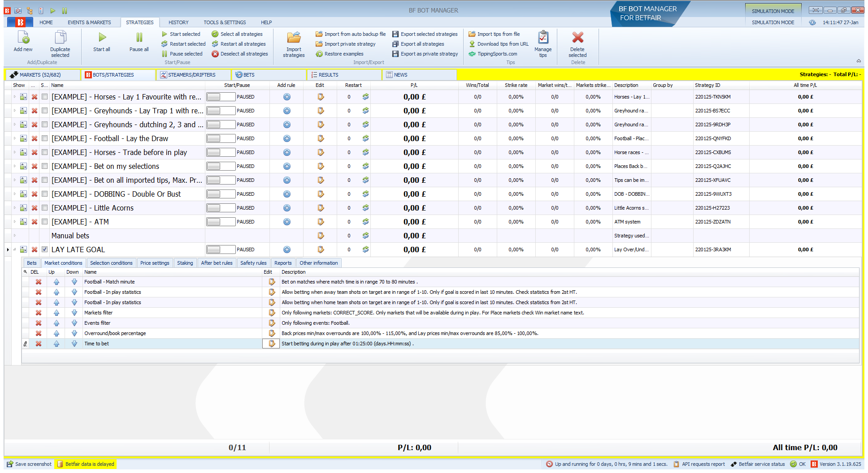
Task: Show markets icon for Bet on my selections
Action: pos(23,166)
